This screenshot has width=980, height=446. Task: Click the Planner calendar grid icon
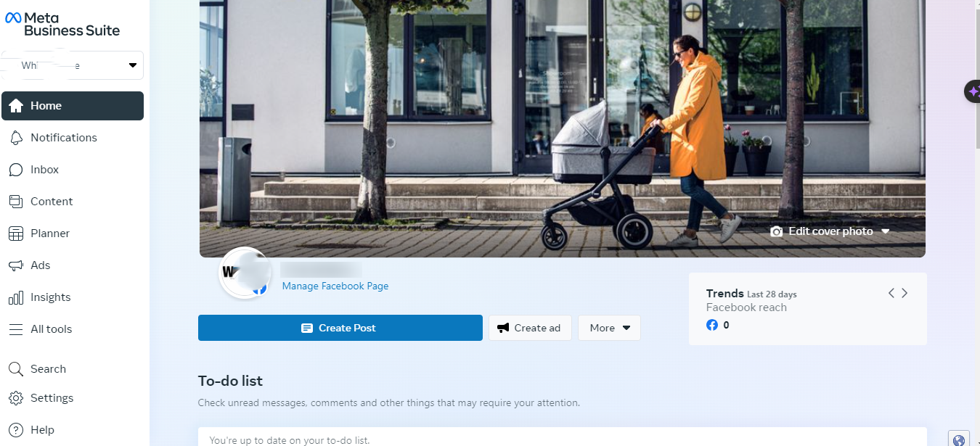pyautogui.click(x=16, y=234)
